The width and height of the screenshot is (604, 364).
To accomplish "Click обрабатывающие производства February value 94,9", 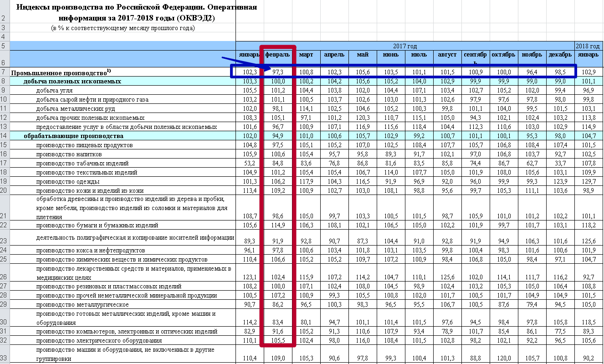I will pyautogui.click(x=277, y=136).
